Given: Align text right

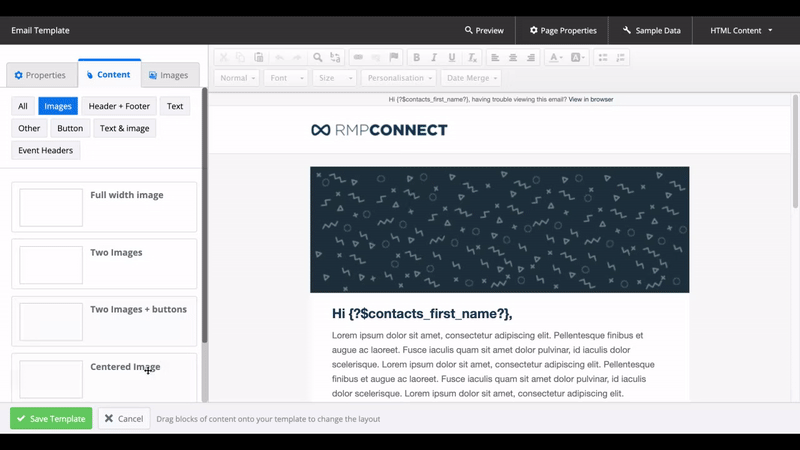Looking at the screenshot, I should [x=531, y=58].
